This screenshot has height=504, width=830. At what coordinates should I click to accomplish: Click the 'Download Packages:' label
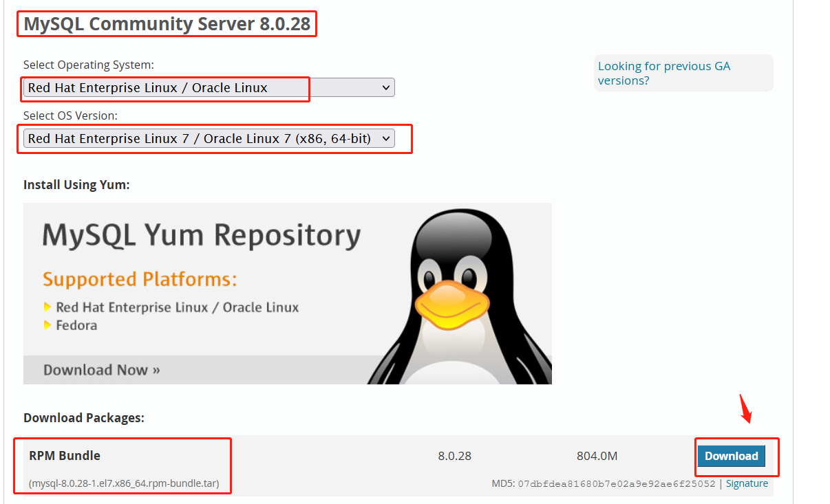tap(84, 417)
